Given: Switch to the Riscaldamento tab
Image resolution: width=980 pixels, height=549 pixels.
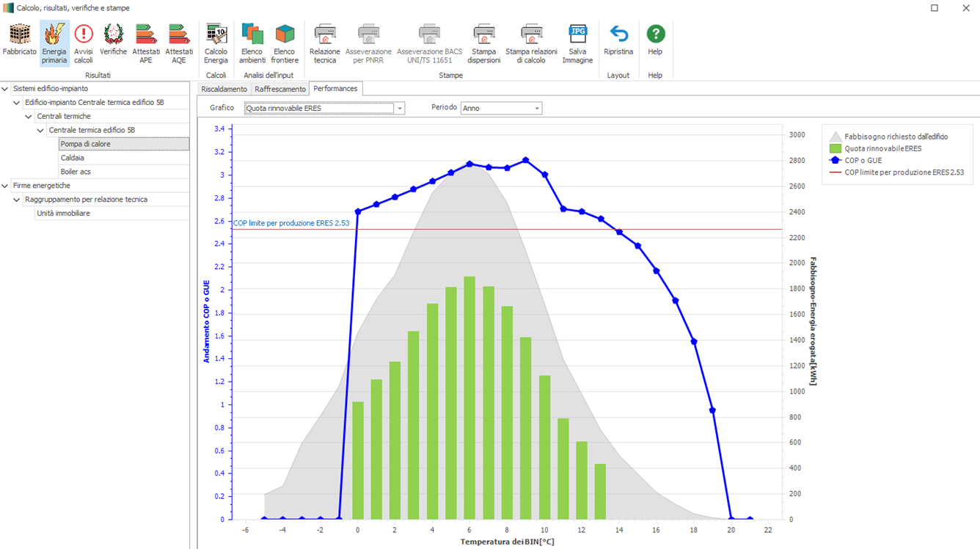Looking at the screenshot, I should (x=224, y=89).
